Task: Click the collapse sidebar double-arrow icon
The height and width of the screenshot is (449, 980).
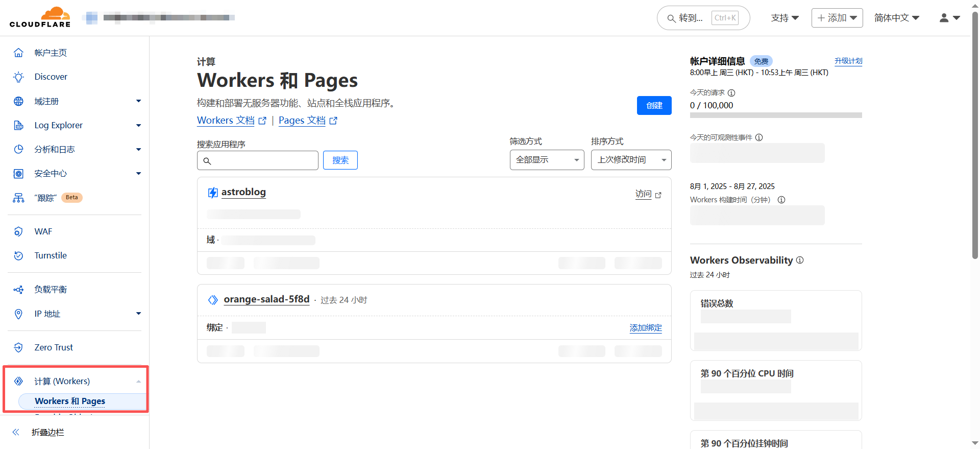Action: click(16, 432)
